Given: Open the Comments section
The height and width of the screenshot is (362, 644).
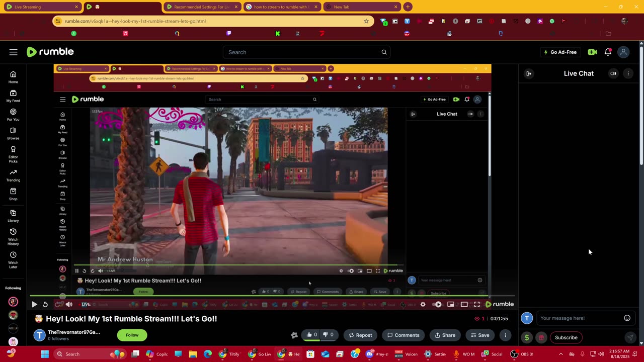Looking at the screenshot, I should click(x=403, y=335).
